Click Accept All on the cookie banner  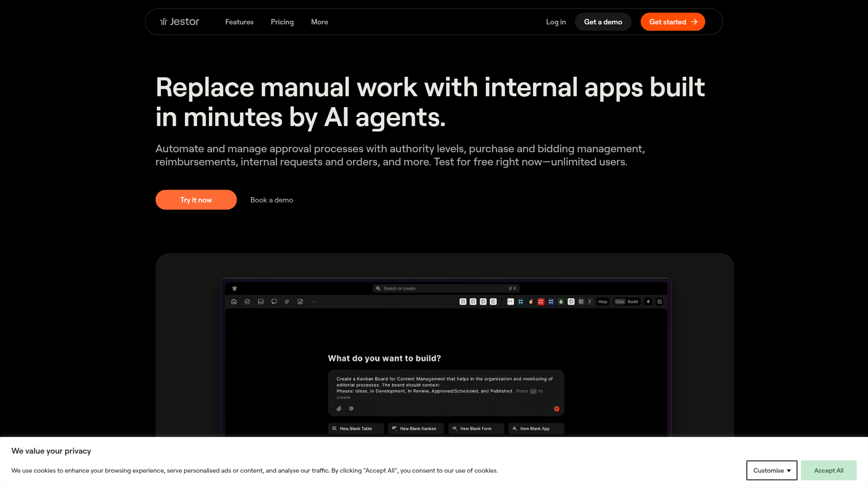pos(829,470)
